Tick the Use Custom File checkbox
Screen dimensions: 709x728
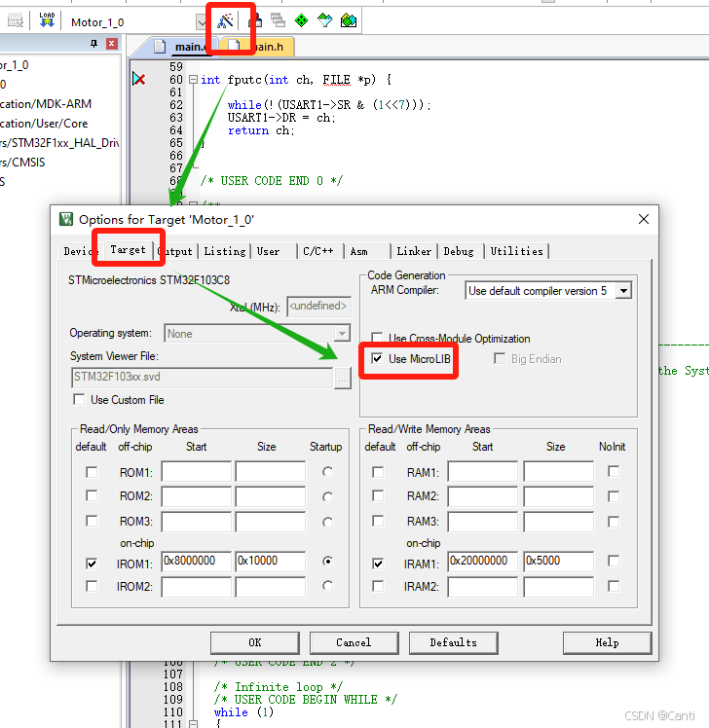click(79, 399)
